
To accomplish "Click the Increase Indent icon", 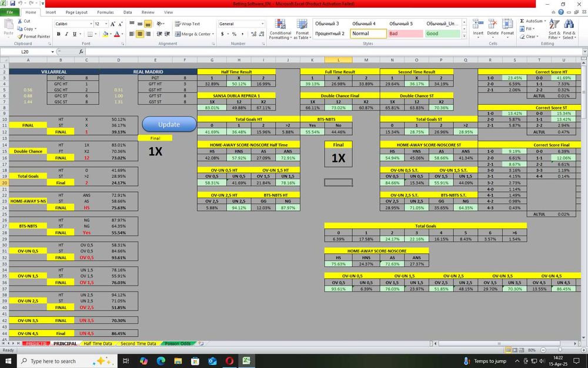I will (x=167, y=34).
